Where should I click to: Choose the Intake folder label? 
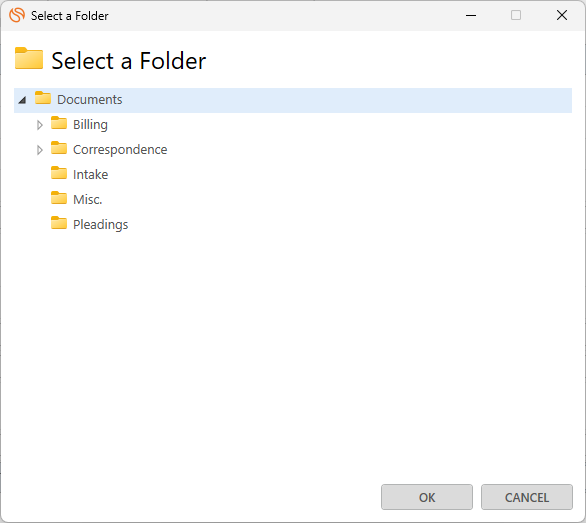click(x=90, y=175)
